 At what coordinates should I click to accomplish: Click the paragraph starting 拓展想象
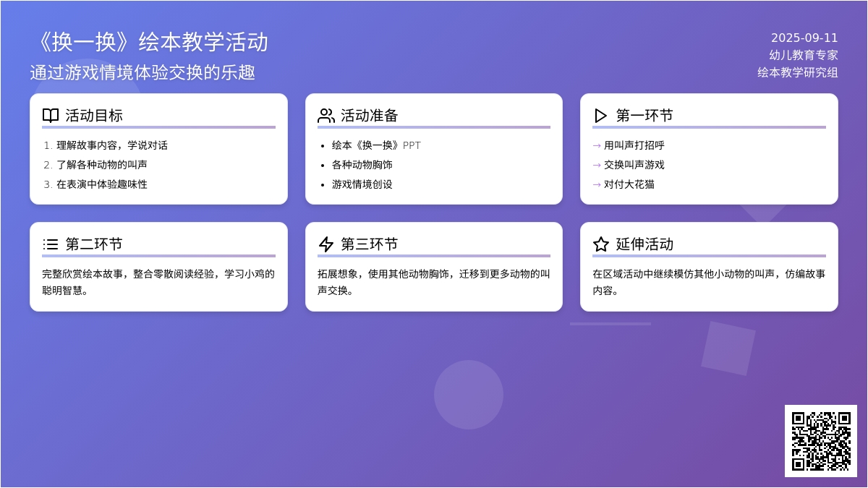pyautogui.click(x=434, y=282)
